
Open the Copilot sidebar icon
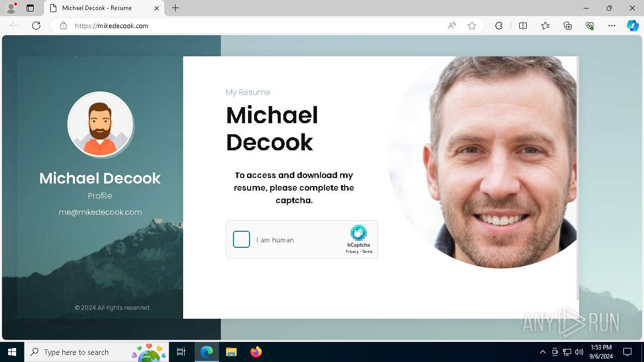coord(632,26)
